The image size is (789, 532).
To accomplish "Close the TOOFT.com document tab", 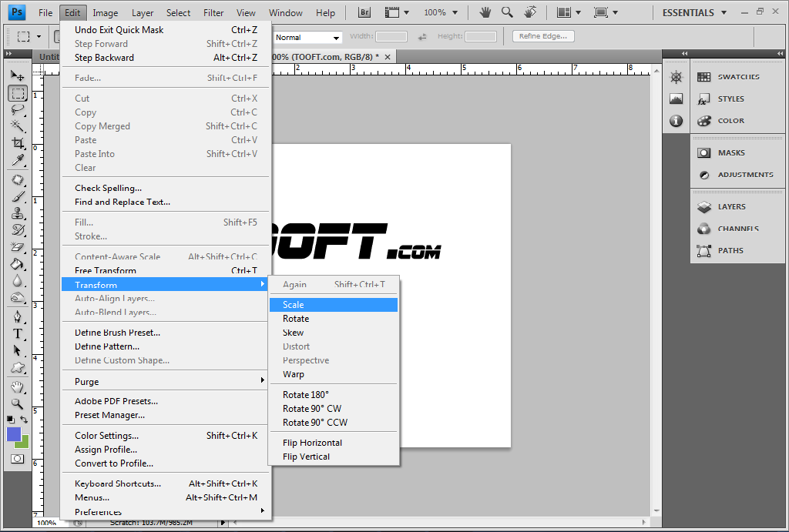I will pos(388,57).
